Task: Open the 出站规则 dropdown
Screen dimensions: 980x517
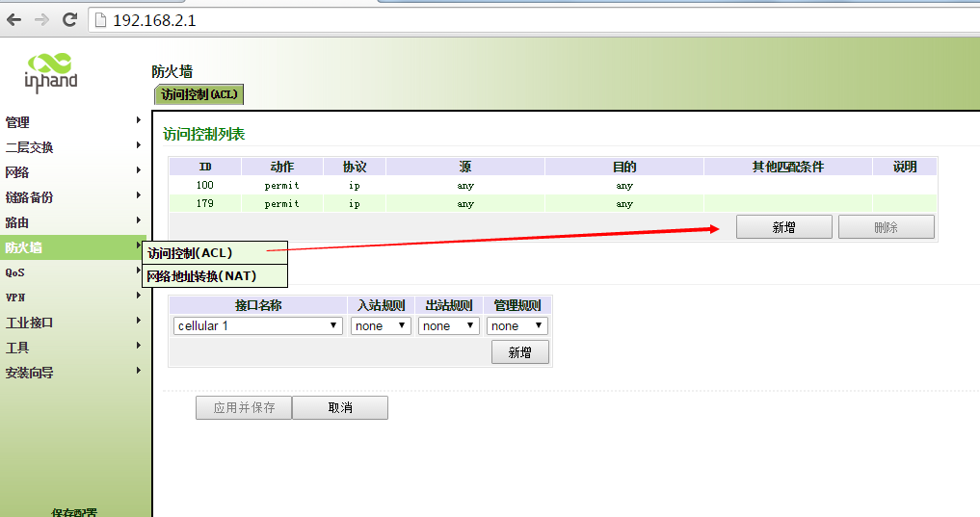Action: tap(449, 326)
